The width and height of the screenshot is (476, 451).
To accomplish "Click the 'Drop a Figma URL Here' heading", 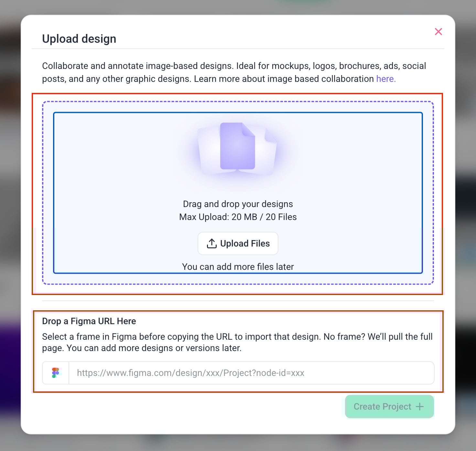I will tap(89, 321).
